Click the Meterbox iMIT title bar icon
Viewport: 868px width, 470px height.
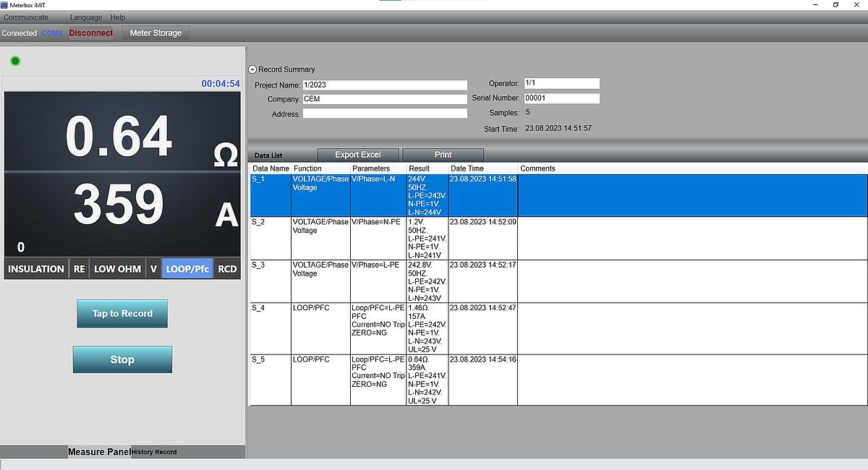click(x=5, y=5)
